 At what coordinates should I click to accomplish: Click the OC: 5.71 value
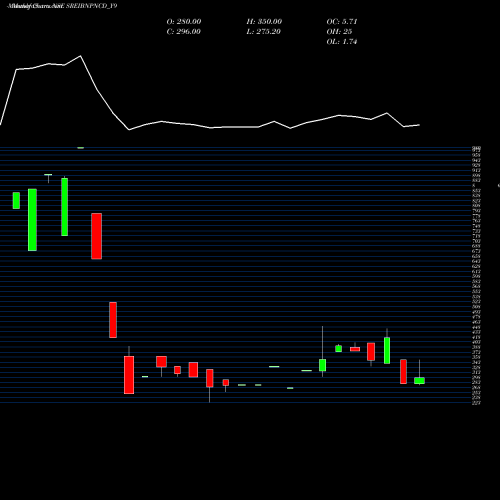click(342, 22)
